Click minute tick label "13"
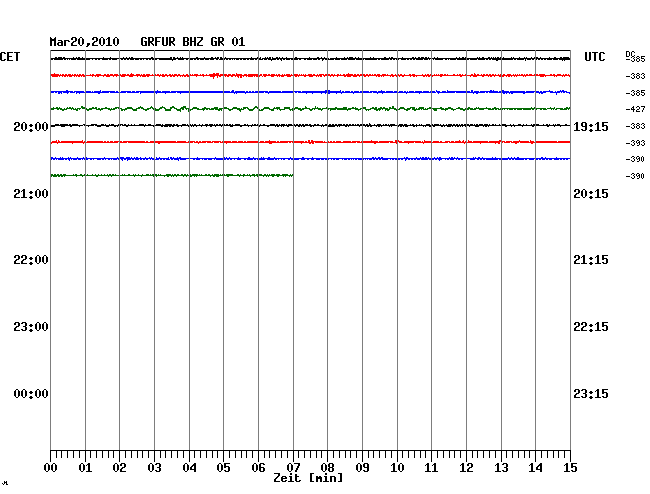 pyautogui.click(x=501, y=468)
